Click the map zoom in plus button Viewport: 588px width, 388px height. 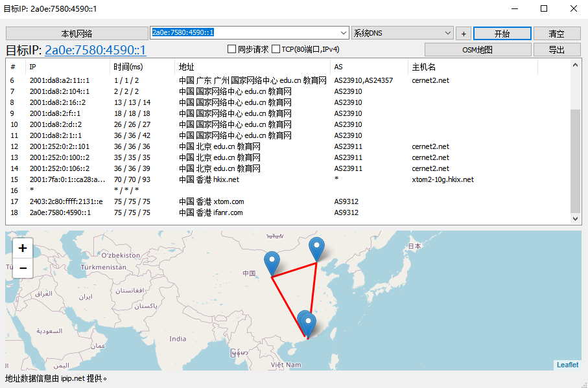(x=23, y=248)
